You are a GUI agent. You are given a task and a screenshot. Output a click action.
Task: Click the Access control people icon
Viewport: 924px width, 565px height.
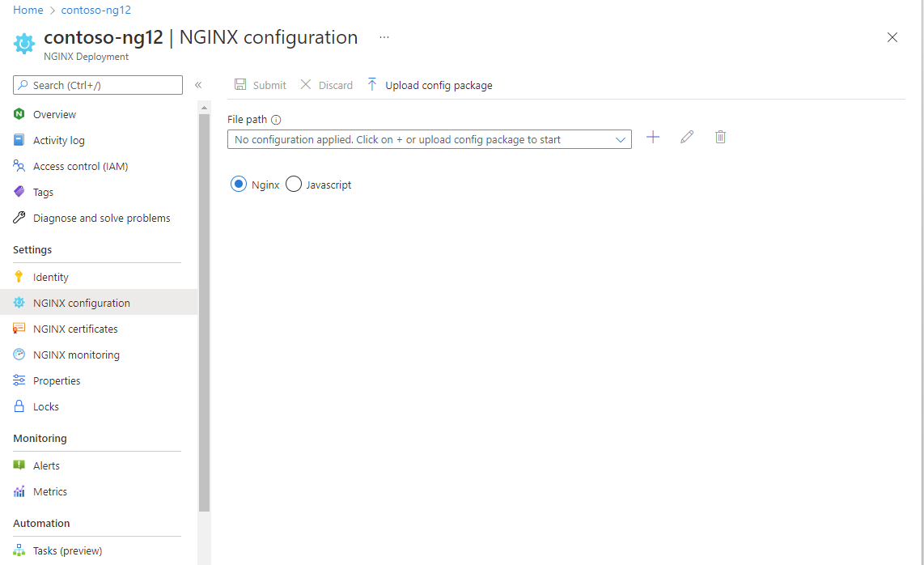click(x=19, y=166)
